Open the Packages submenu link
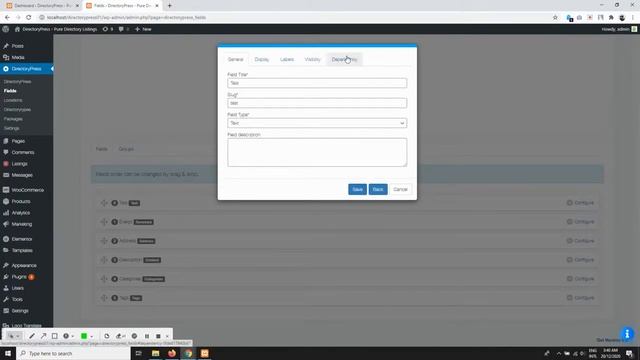 tap(13, 119)
